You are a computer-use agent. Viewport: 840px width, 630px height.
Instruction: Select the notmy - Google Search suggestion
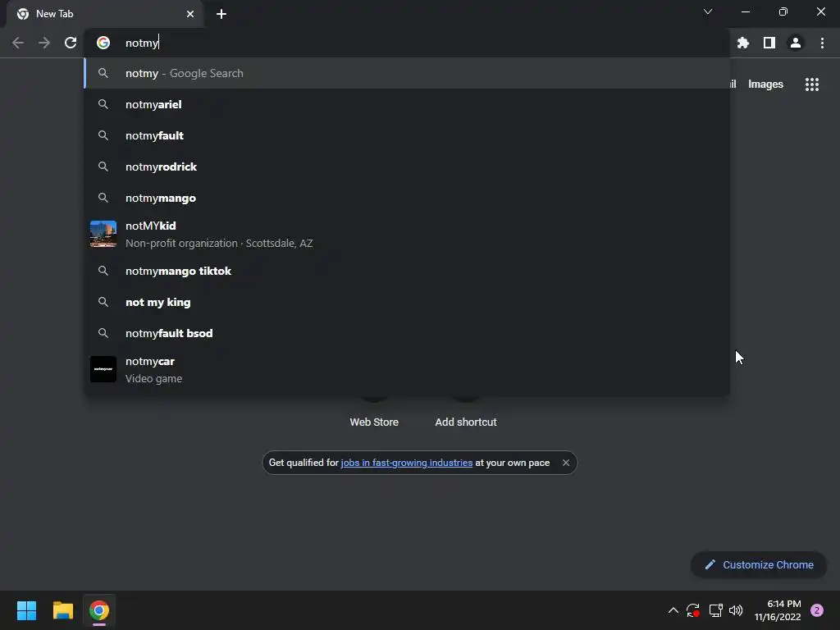tap(407, 73)
